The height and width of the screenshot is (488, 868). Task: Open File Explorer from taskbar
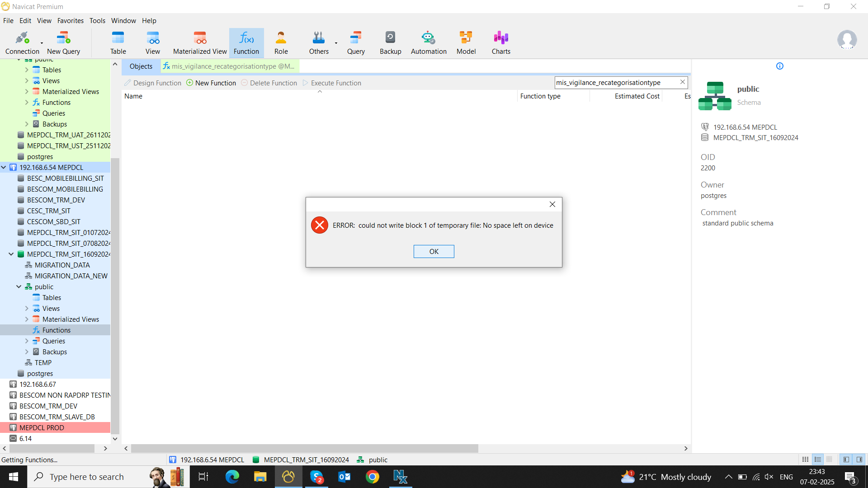260,477
